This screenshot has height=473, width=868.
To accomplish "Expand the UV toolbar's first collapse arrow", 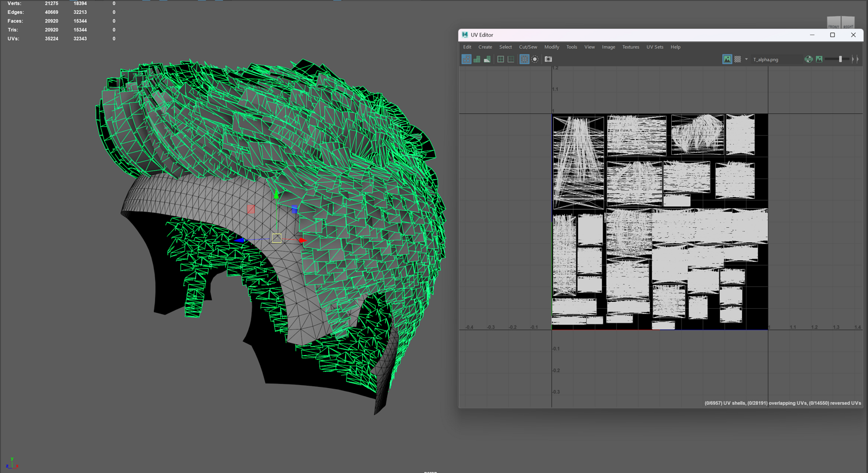I will tap(853, 59).
